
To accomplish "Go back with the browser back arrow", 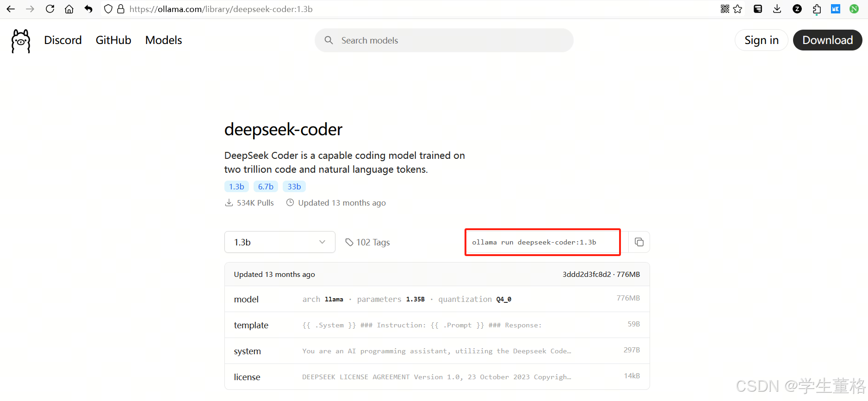I will pos(11,9).
